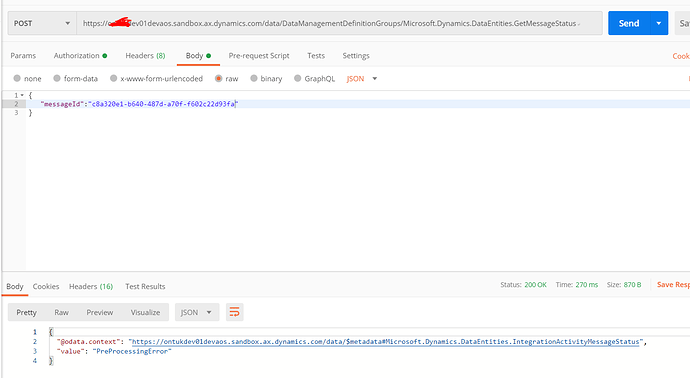The width and height of the screenshot is (690, 378).
Task: Open the odata.context metadata link in response
Action: coord(385,341)
